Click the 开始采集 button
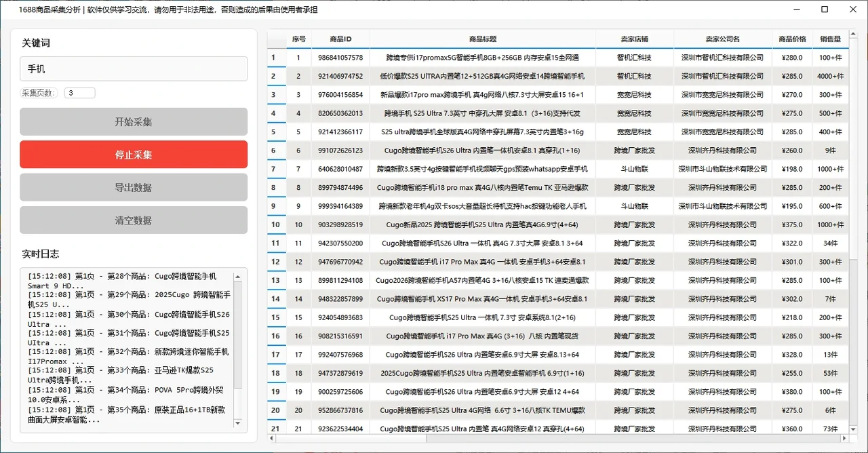 pyautogui.click(x=134, y=122)
